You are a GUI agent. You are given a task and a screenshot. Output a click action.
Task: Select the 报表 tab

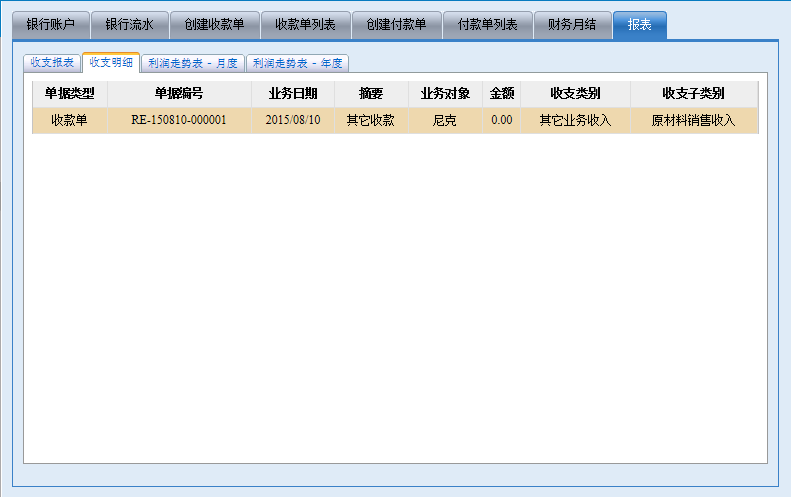(x=640, y=25)
